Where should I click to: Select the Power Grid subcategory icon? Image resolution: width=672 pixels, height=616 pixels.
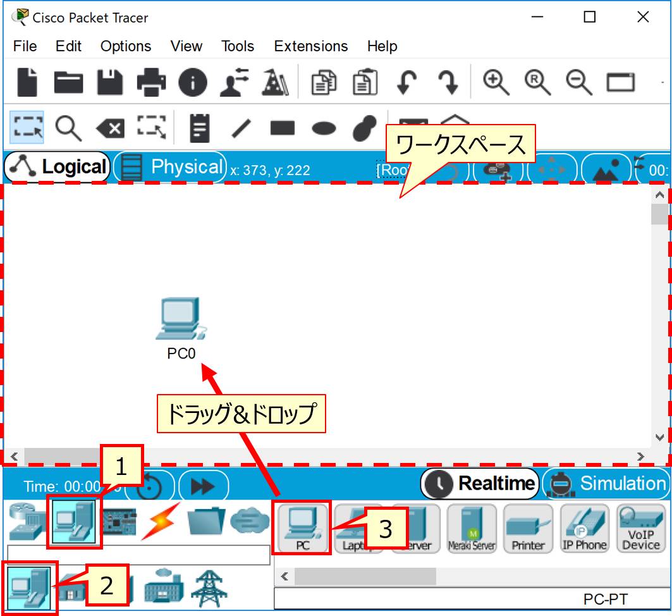(x=209, y=589)
